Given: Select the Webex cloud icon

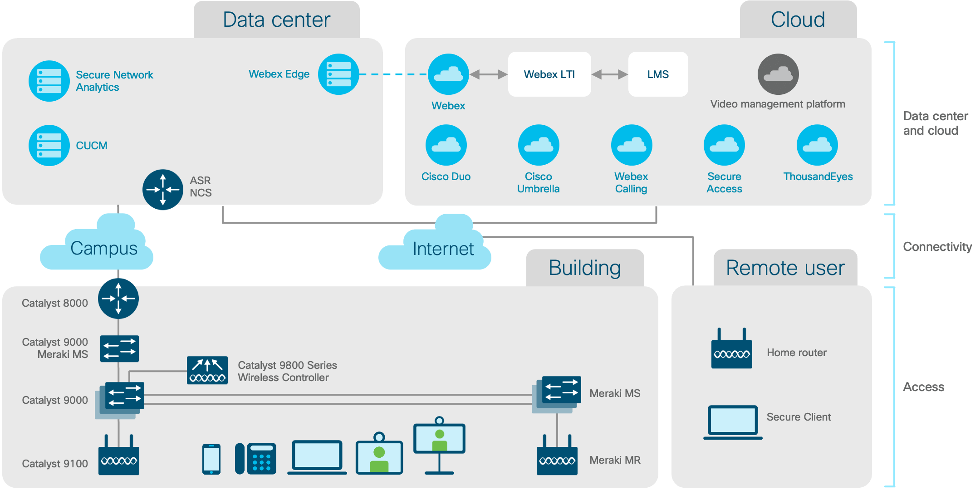Looking at the screenshot, I should pyautogui.click(x=449, y=74).
